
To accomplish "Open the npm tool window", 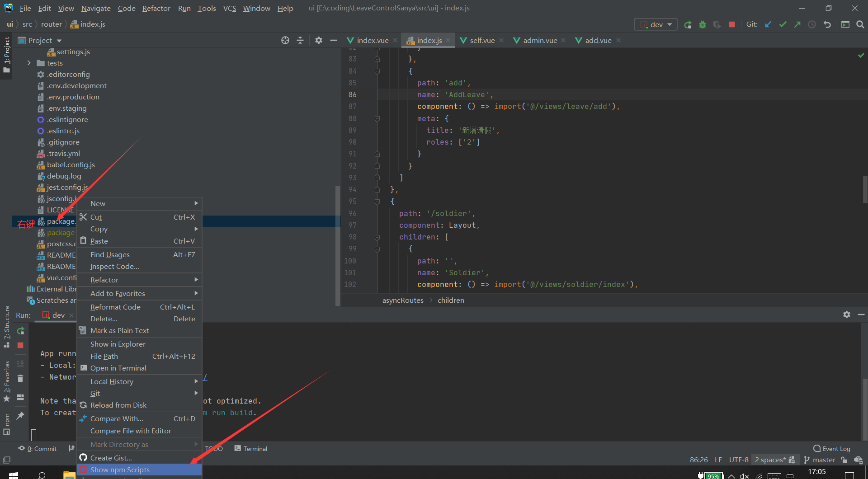I will [x=7, y=424].
